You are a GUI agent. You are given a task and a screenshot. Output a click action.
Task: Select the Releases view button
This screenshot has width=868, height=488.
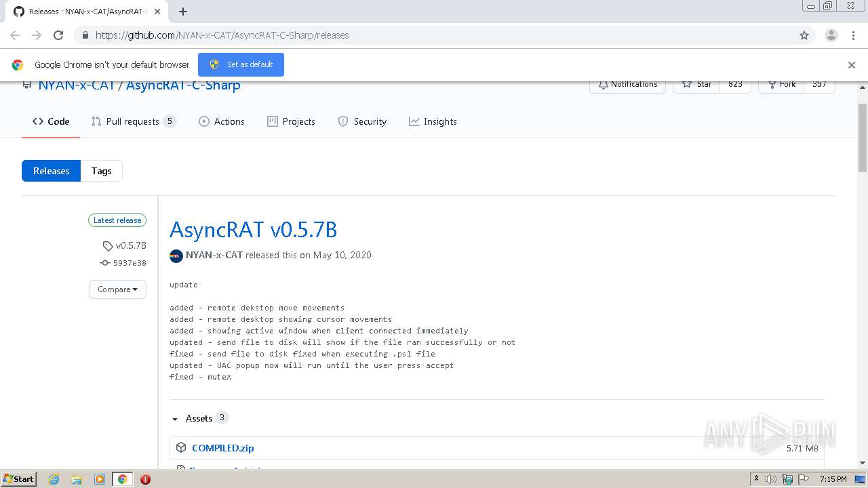click(x=51, y=171)
